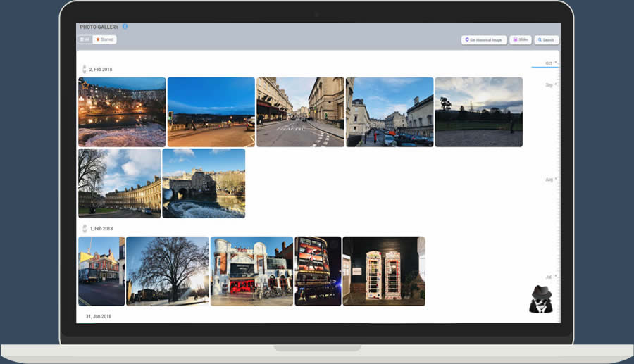Image resolution: width=634 pixels, height=364 pixels.
Task: Open the theatre with red doors photo
Action: click(251, 271)
